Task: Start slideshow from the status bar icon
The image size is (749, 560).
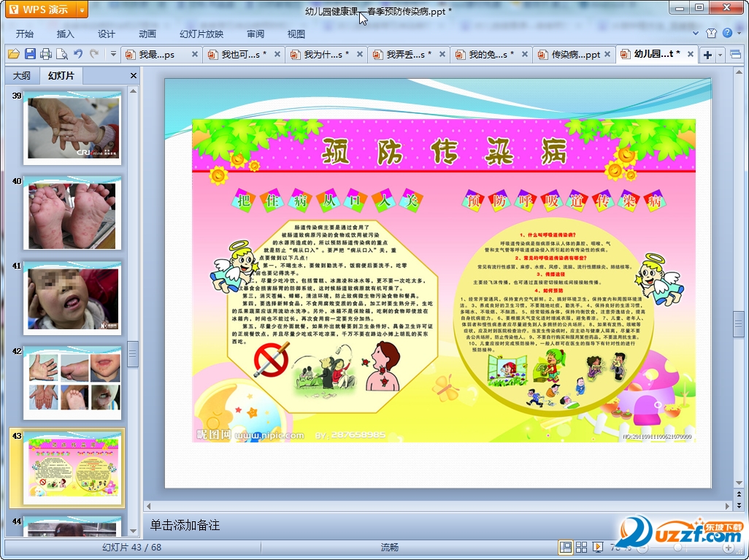Action: pos(597,547)
